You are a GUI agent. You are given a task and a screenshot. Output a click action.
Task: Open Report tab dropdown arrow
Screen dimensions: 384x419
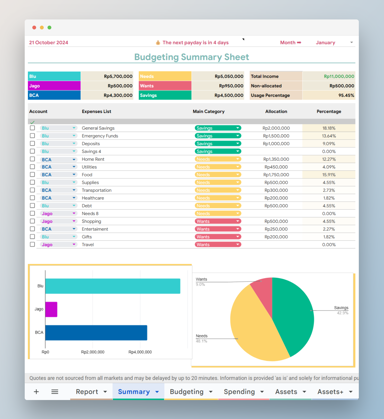click(x=105, y=392)
